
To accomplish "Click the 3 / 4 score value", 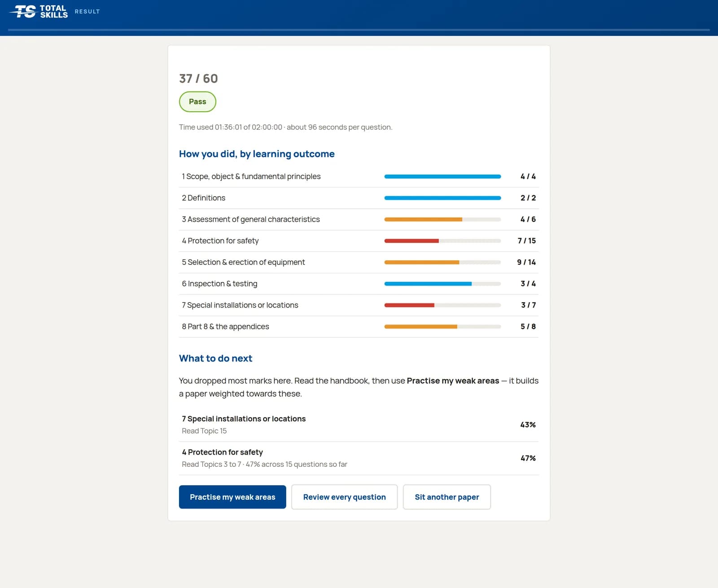I will click(x=528, y=284).
